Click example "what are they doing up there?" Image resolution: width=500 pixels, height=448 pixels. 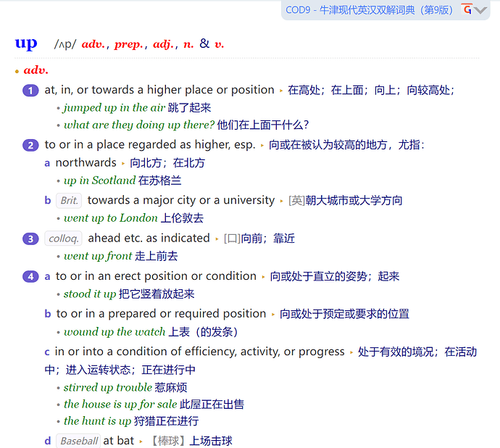[x=139, y=125]
